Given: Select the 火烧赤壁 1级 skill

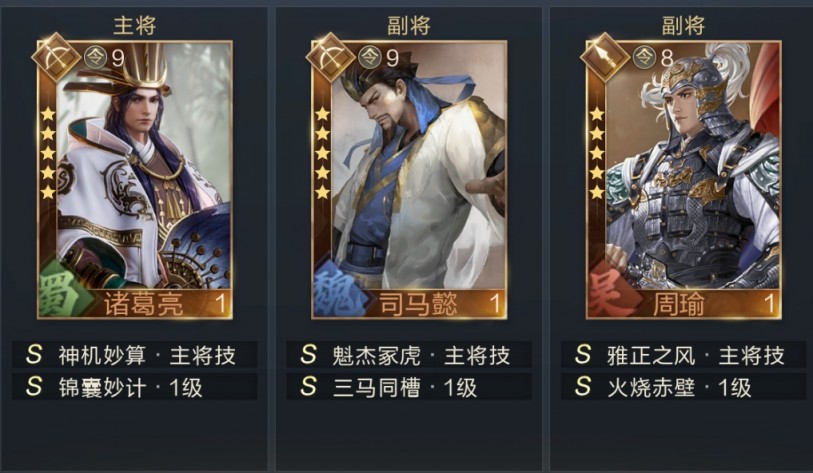Looking at the screenshot, I should [683, 387].
